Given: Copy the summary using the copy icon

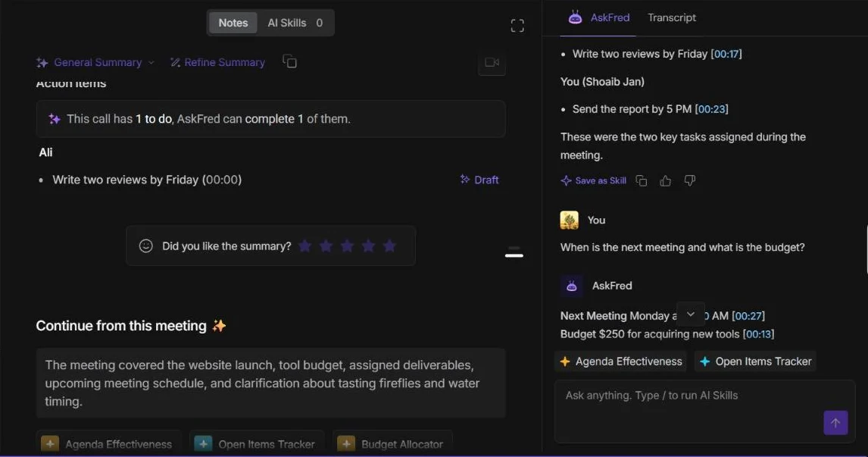Looking at the screenshot, I should coord(289,61).
